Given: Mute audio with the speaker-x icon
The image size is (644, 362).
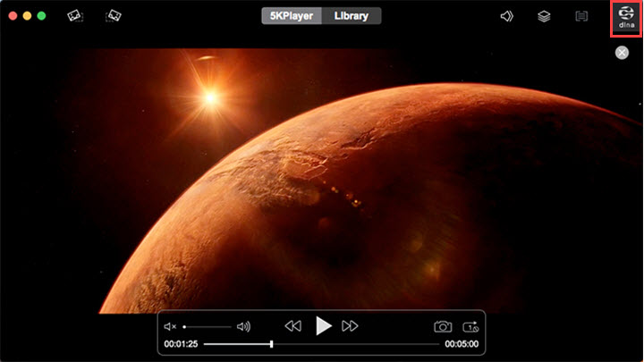Looking at the screenshot, I should (170, 327).
